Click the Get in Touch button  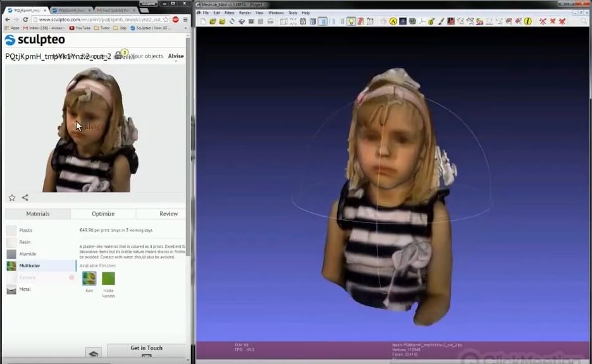[147, 349]
